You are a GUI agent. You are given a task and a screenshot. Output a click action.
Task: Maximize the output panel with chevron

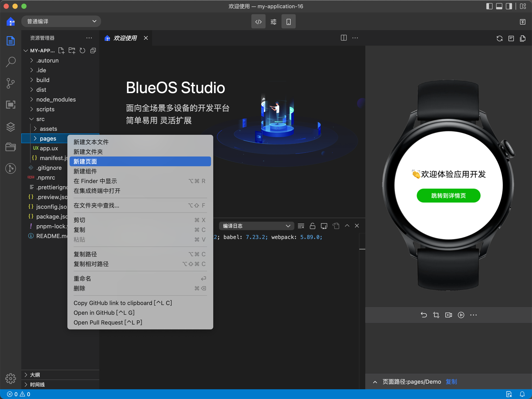(347, 226)
